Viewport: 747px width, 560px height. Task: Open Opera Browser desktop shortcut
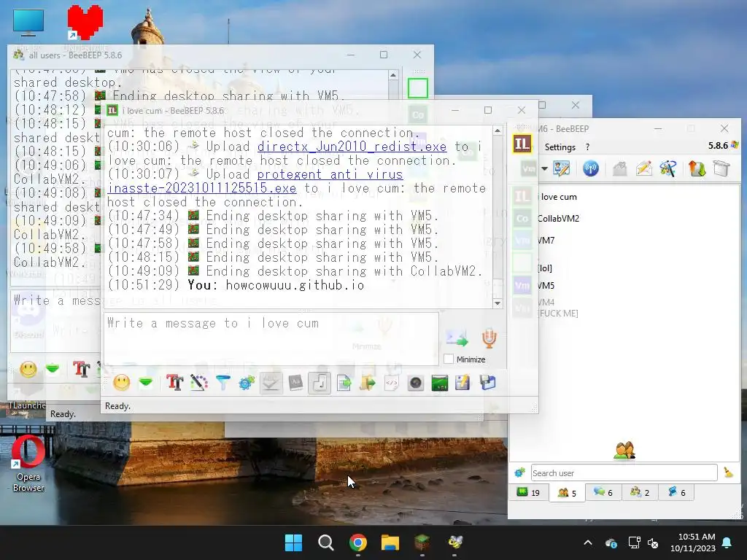28,463
